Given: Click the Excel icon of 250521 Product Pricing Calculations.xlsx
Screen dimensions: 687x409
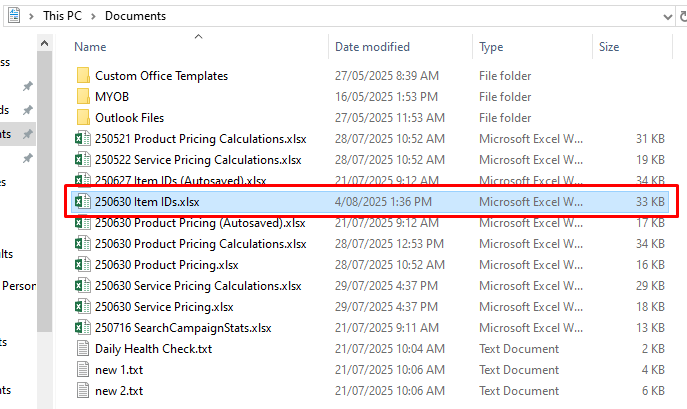Looking at the screenshot, I should coord(82,139).
